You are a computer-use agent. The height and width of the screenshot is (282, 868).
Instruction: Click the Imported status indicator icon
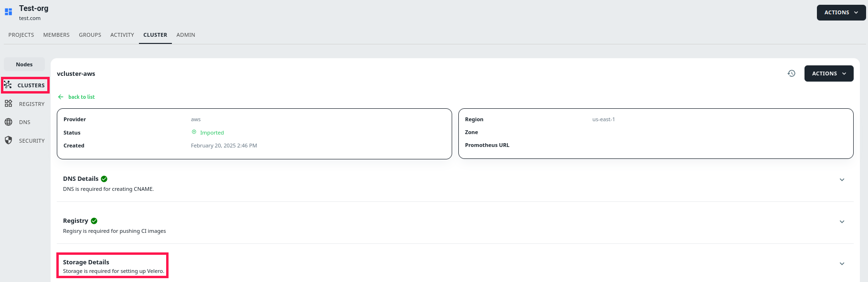[x=194, y=132]
